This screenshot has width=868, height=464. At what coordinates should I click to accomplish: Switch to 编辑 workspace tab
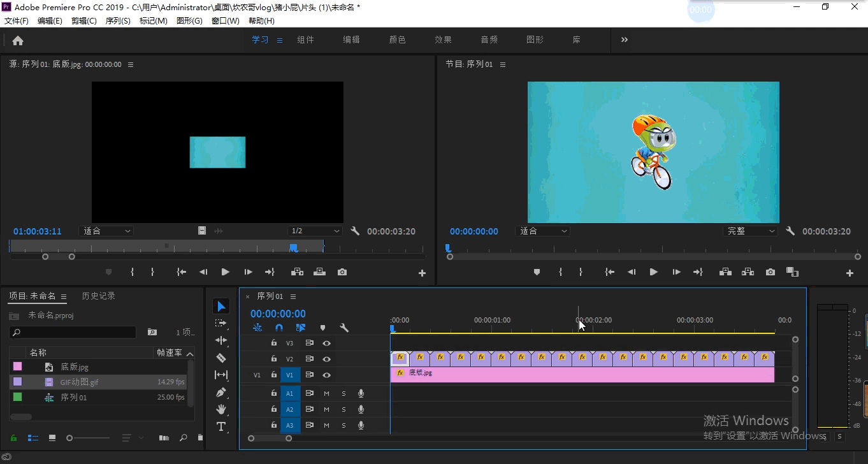tap(352, 40)
